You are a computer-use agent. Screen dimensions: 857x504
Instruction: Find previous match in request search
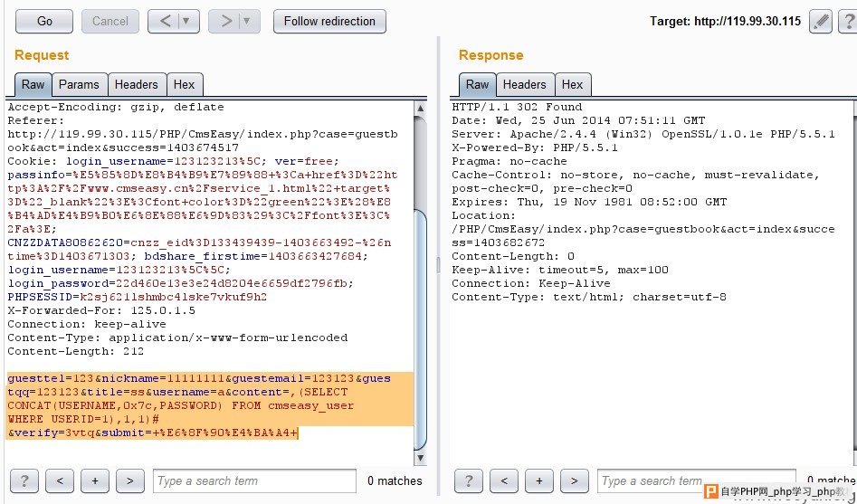tap(60, 481)
